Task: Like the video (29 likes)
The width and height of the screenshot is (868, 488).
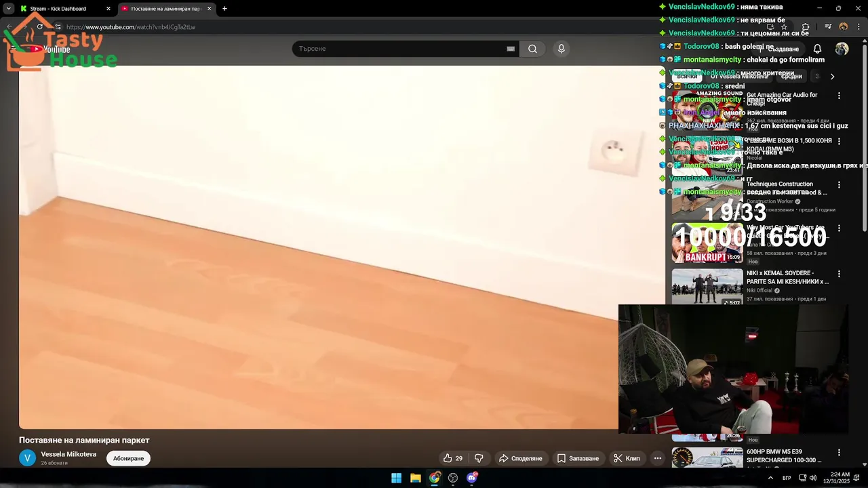Action: point(452,458)
